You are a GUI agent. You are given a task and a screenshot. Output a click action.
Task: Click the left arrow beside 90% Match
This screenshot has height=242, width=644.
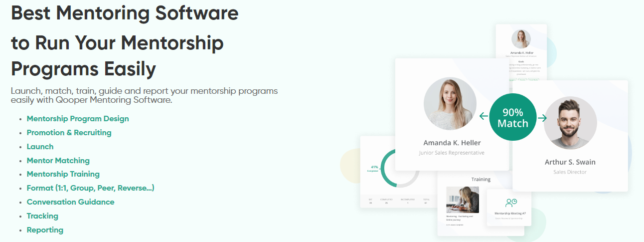point(483,117)
